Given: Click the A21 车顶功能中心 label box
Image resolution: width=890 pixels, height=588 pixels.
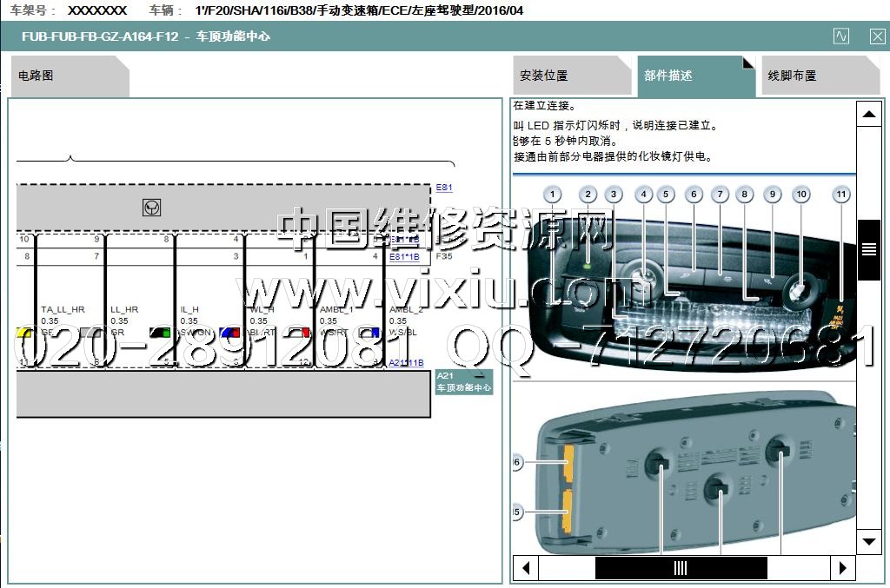Looking at the screenshot, I should pos(463,381).
